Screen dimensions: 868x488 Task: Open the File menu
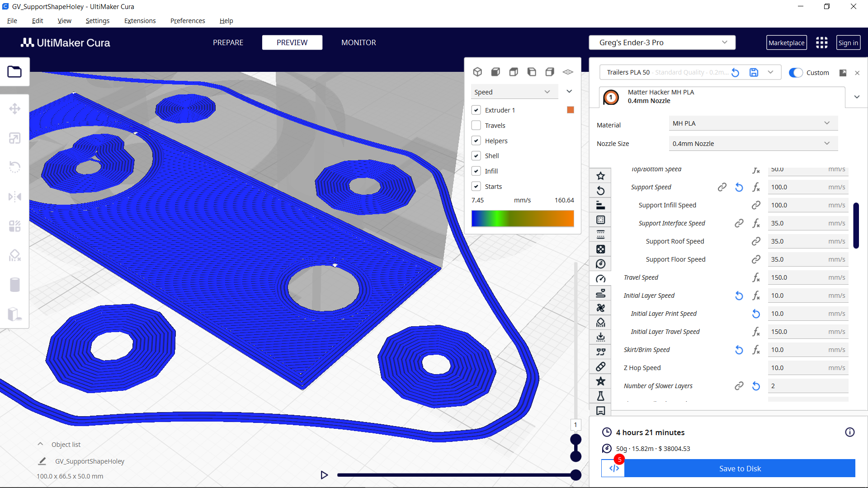tap(12, 21)
